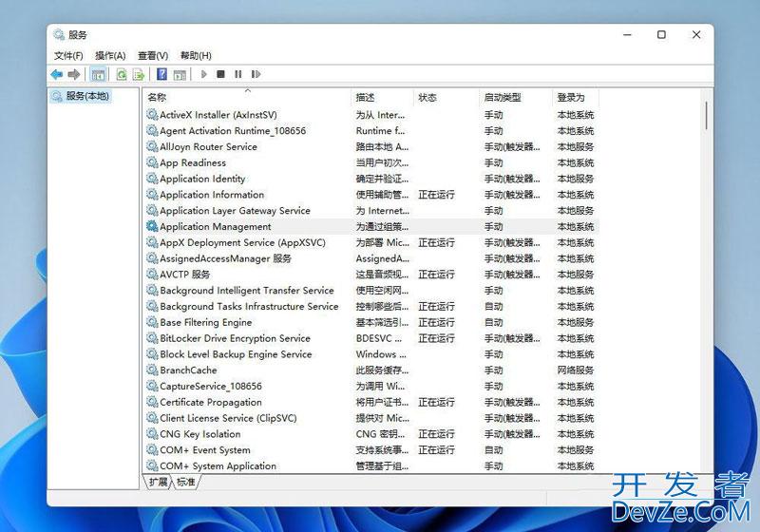Click gear icon of ActiveX Installer row
Screen dimensions: 760x532
152,114
